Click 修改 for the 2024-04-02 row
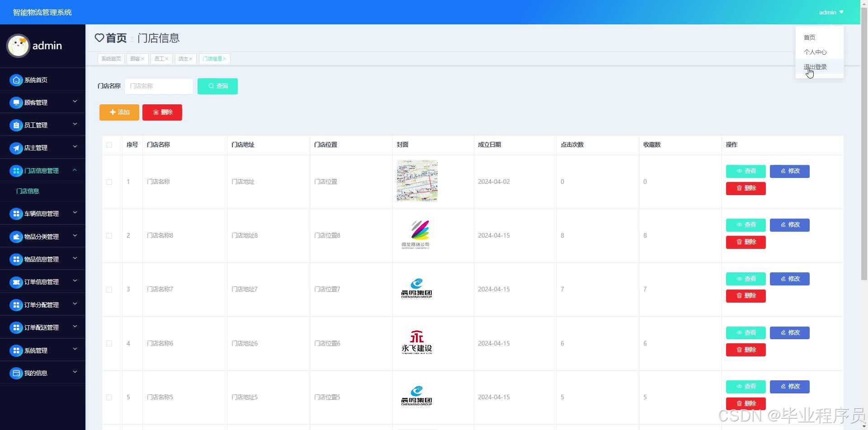Image resolution: width=868 pixels, height=430 pixels. [790, 171]
